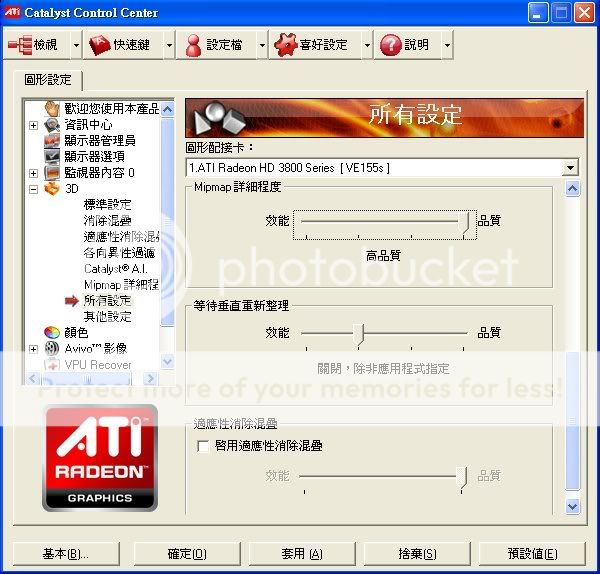This screenshot has height=574, width=600.
Task: Click the 設定檔 profiles person icon
Action: pyautogui.click(x=193, y=45)
